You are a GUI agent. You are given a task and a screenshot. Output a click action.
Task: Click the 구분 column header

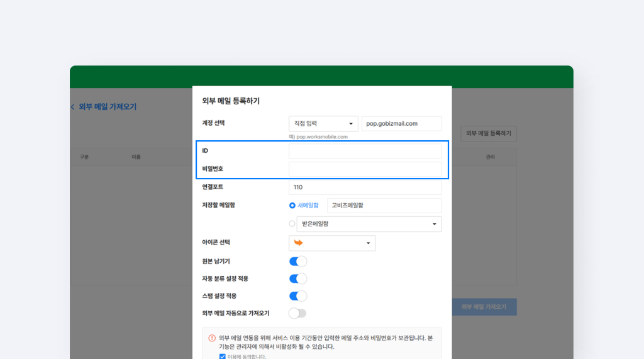point(84,157)
